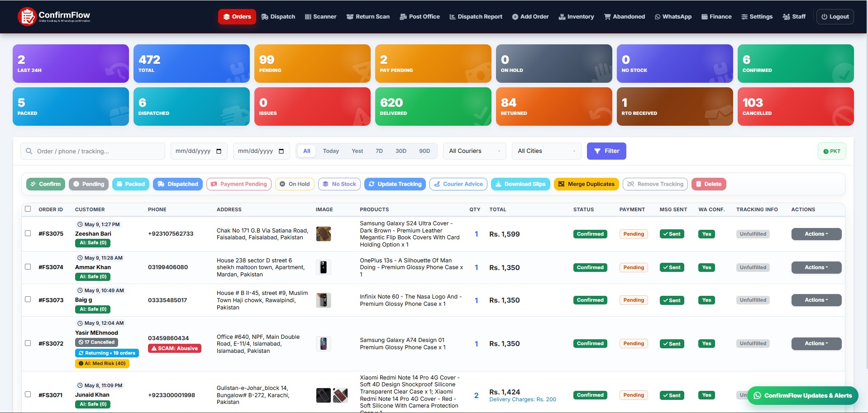
Task: Check the box for order #FS3072
Action: click(x=28, y=343)
